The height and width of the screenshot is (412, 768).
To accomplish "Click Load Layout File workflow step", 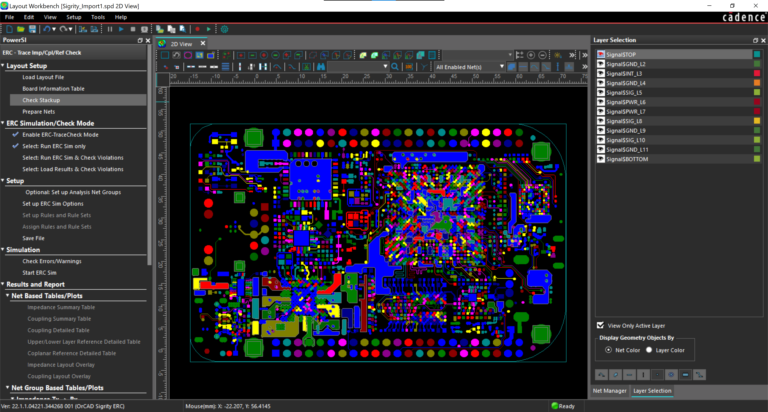I will coord(44,77).
